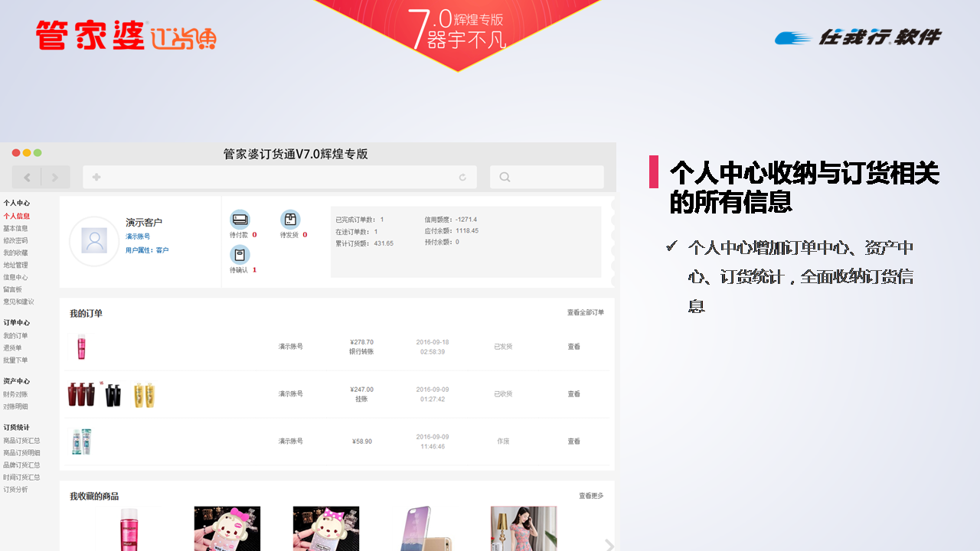
Task: Open 意见和建议 in the sidebar
Action: point(18,302)
